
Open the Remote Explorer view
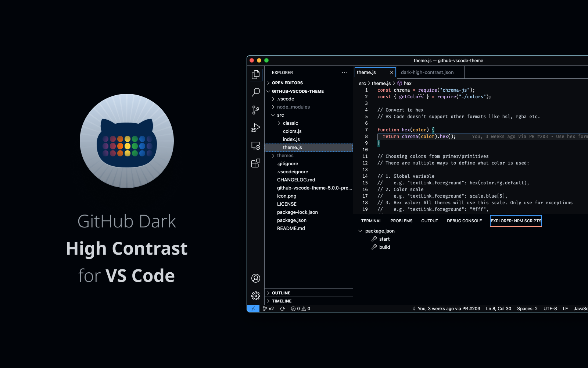[x=256, y=145]
